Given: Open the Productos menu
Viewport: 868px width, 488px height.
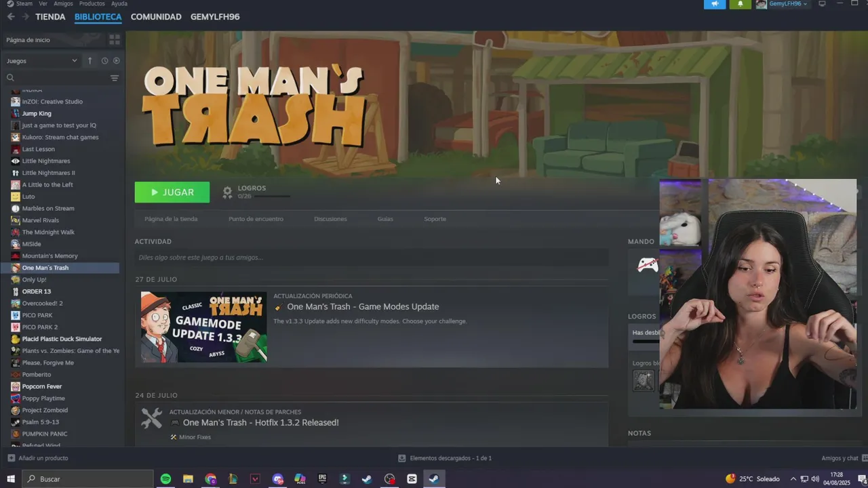Looking at the screenshot, I should (x=92, y=3).
